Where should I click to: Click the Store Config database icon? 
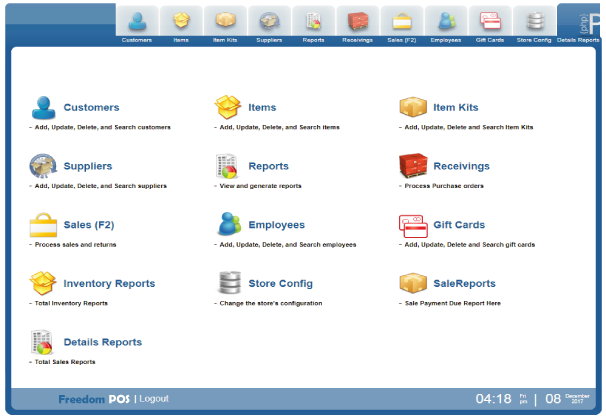(x=229, y=283)
